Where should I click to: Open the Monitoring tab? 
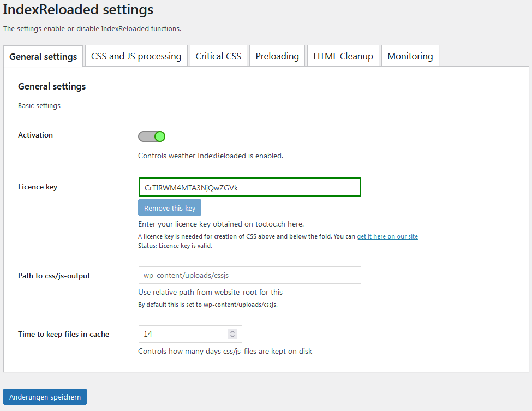(410, 56)
